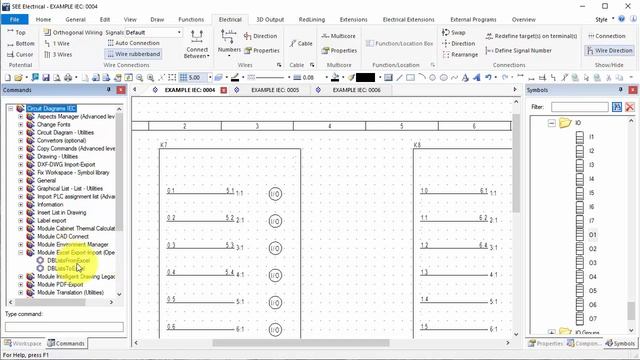
Task: Select the Draw rectangle tool
Action: coord(410,78)
